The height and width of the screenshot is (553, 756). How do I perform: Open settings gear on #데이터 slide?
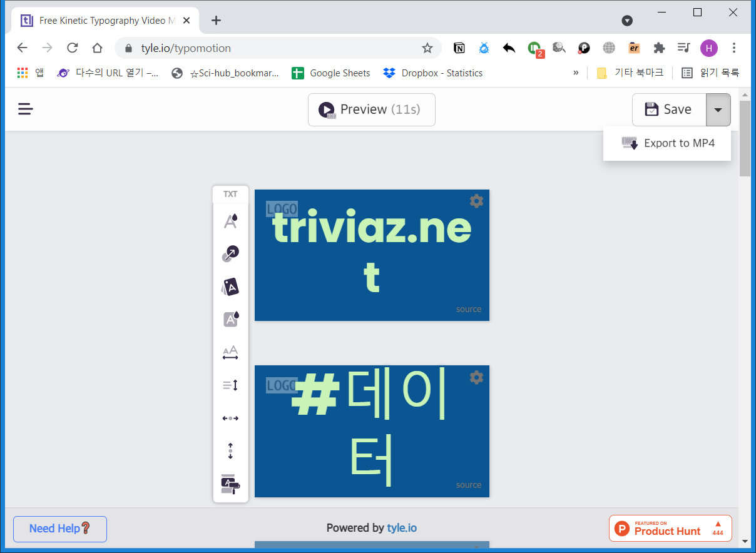pos(476,377)
